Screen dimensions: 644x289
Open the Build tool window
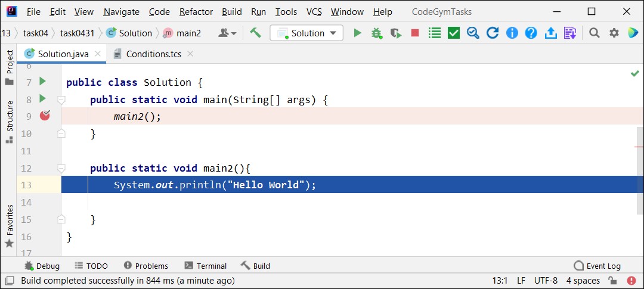255,266
